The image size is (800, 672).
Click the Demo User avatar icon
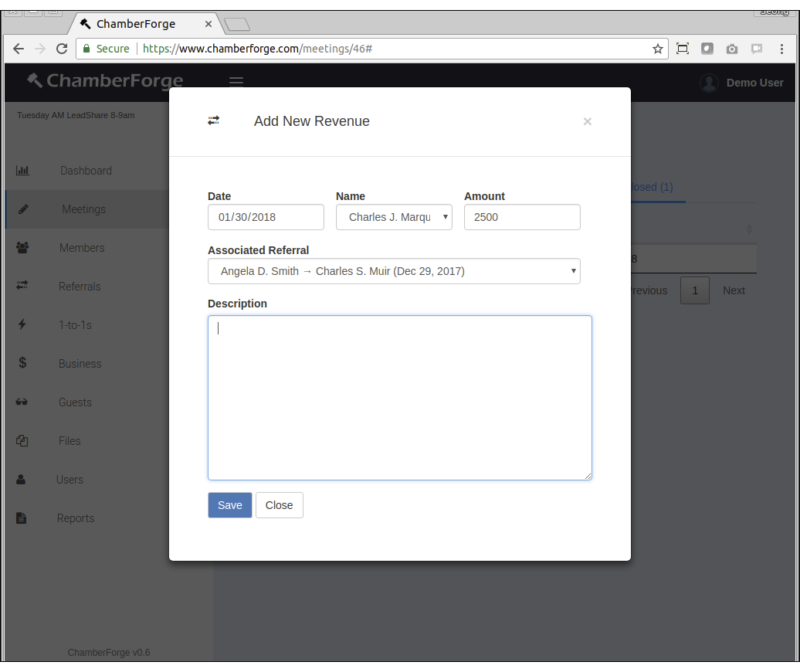[708, 83]
